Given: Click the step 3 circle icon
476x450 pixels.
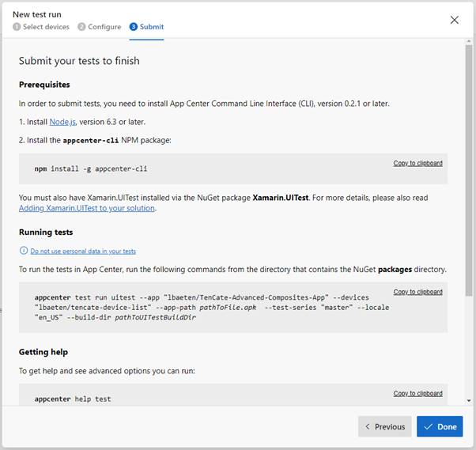Looking at the screenshot, I should pyautogui.click(x=134, y=27).
